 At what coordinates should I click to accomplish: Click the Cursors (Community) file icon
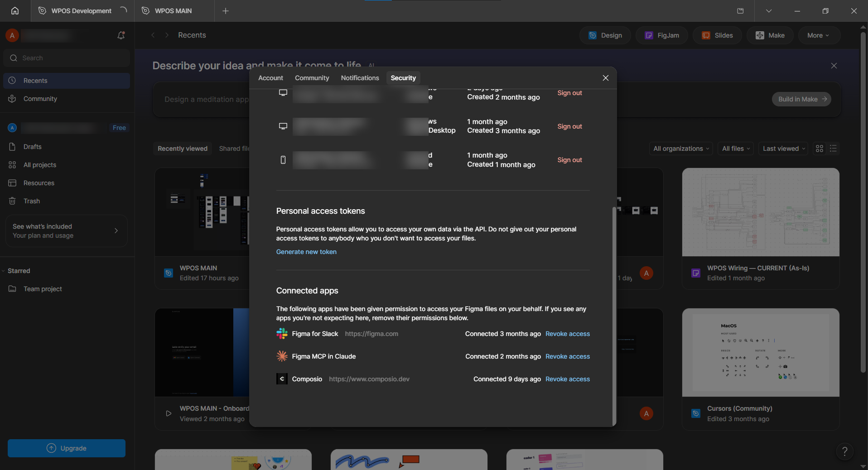696,413
